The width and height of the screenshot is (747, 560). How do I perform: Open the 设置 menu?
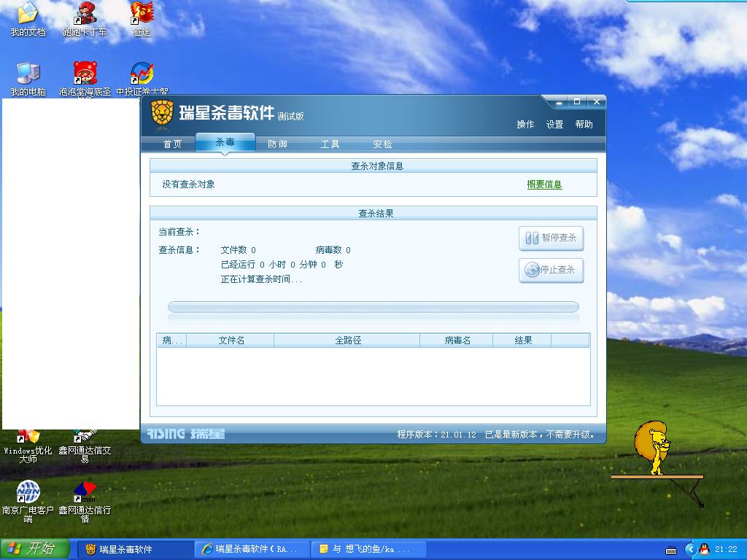coord(554,124)
